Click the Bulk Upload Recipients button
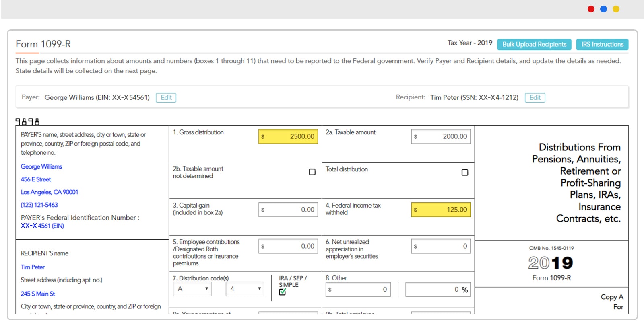 click(x=534, y=45)
